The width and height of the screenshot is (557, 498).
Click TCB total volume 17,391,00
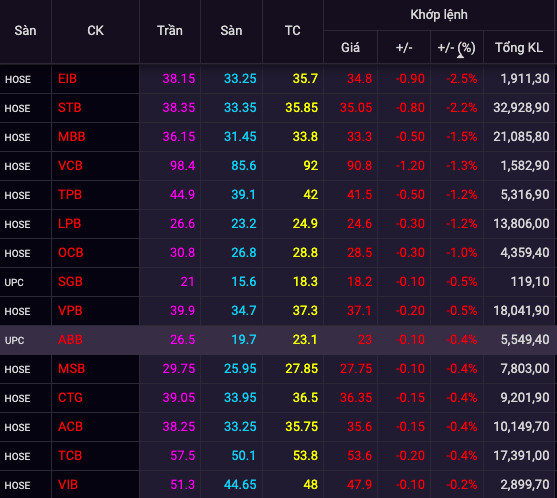point(521,456)
